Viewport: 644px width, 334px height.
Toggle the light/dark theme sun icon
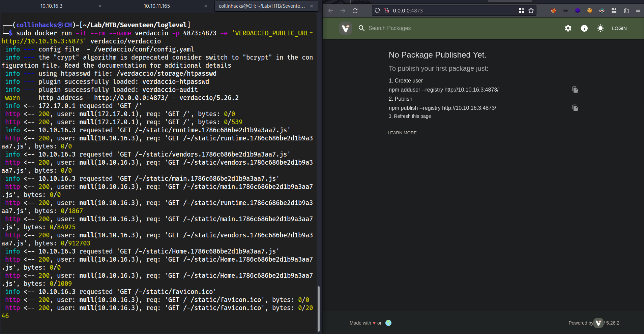[x=601, y=28]
